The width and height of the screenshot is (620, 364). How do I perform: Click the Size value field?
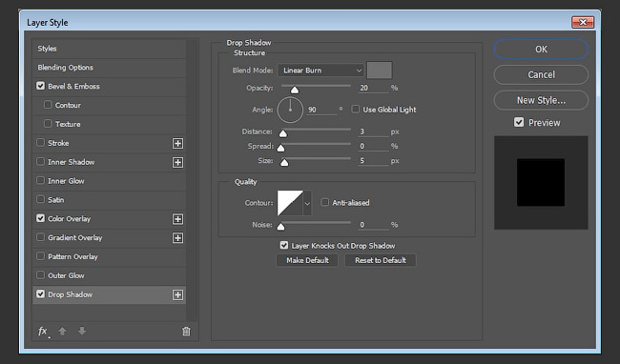tap(374, 161)
